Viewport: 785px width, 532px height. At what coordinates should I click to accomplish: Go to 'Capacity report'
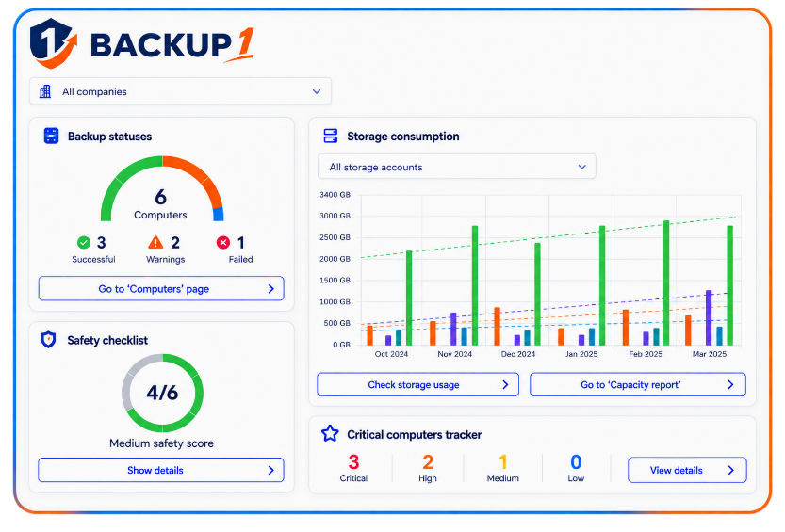point(638,384)
